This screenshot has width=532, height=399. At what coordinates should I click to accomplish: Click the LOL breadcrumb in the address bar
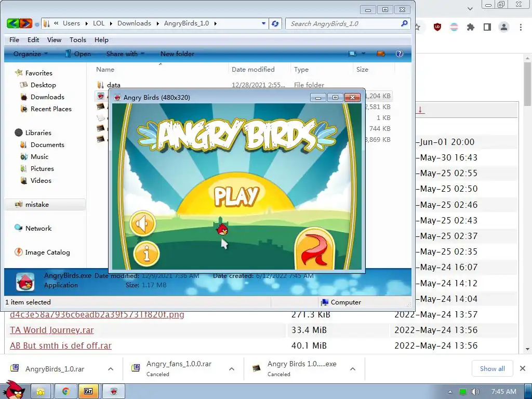pyautogui.click(x=99, y=23)
